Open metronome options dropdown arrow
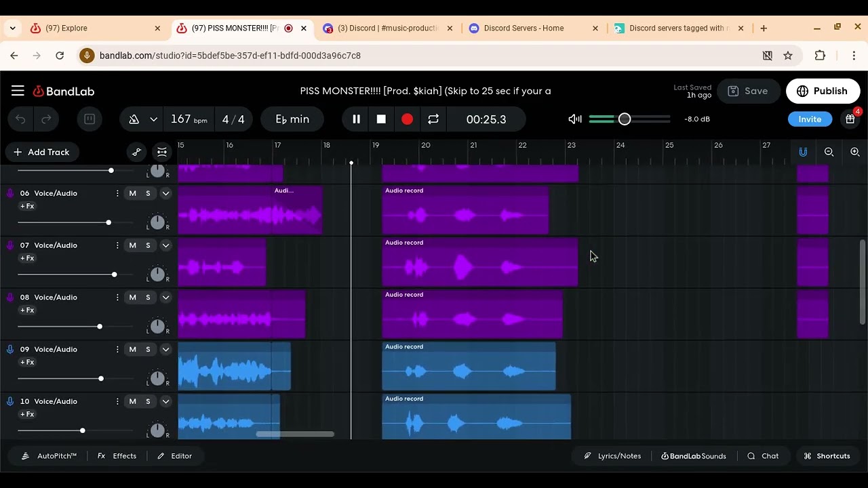 pyautogui.click(x=154, y=119)
